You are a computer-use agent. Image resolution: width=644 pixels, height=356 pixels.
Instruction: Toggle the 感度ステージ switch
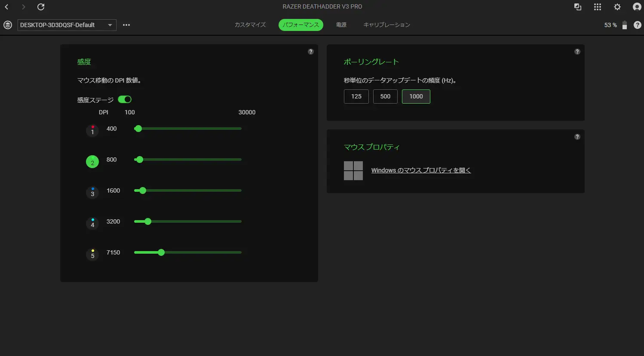click(125, 99)
